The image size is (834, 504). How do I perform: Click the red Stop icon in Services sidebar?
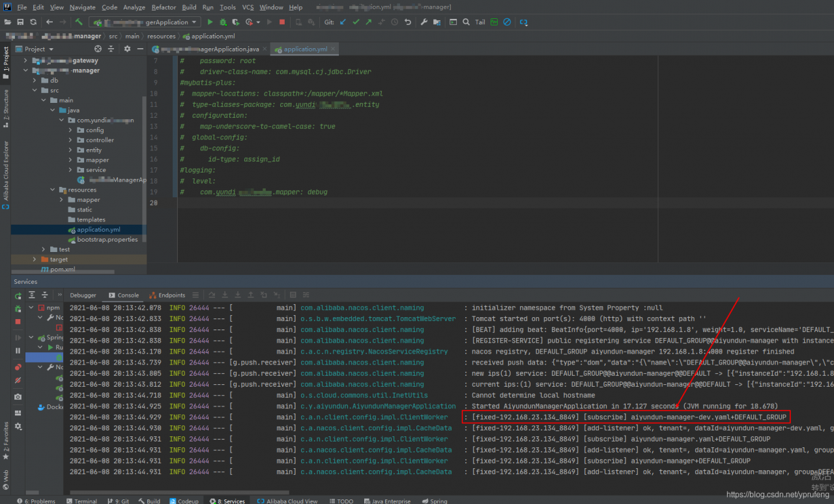coord(18,322)
